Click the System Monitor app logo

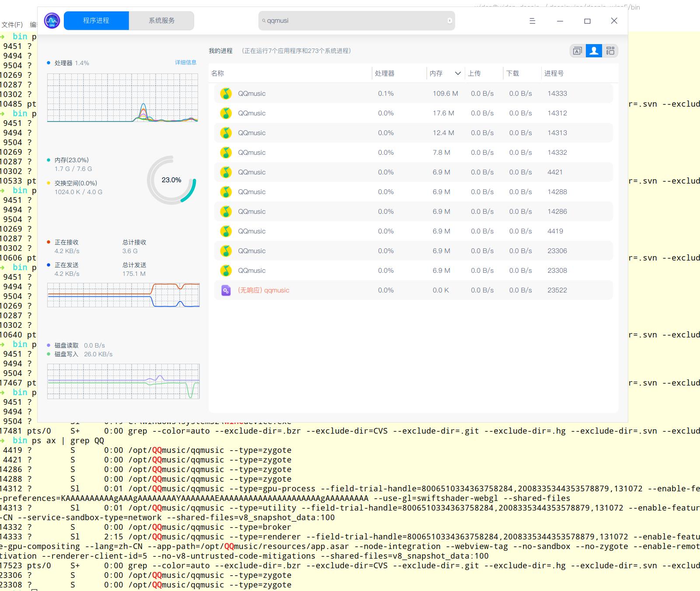click(52, 21)
